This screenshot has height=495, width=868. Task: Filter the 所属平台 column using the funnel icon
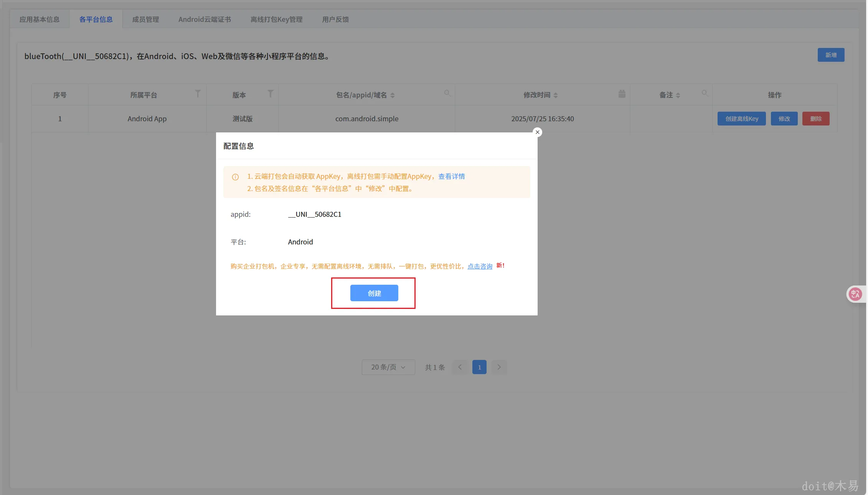(198, 94)
